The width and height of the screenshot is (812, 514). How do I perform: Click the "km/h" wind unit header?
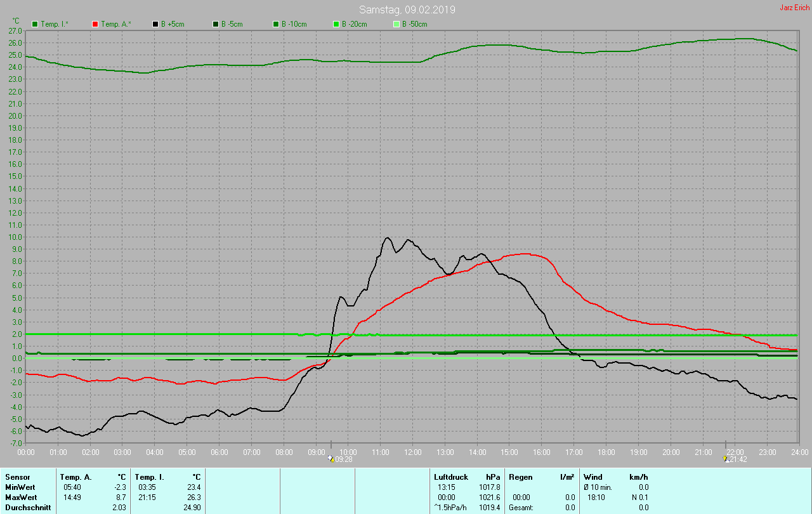(639, 477)
